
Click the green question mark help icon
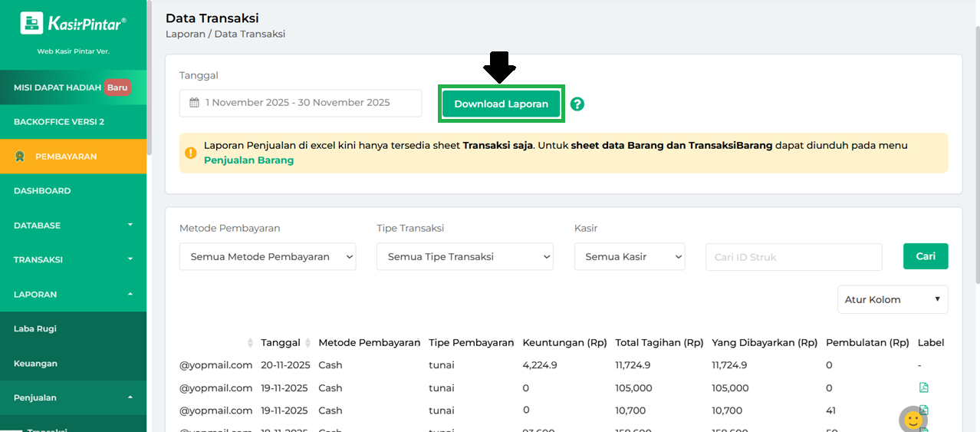point(577,104)
